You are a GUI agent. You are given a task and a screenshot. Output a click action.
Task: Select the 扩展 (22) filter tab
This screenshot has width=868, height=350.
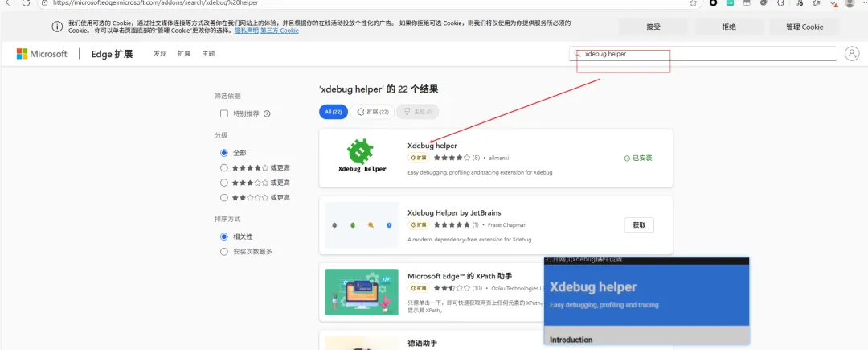(x=373, y=112)
